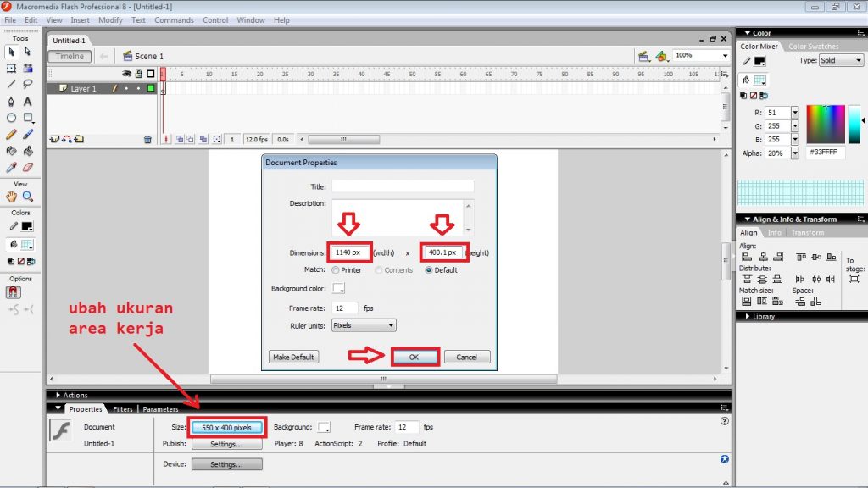Select the Ink Bottle tool
The height and width of the screenshot is (488, 868).
pyautogui.click(x=11, y=151)
